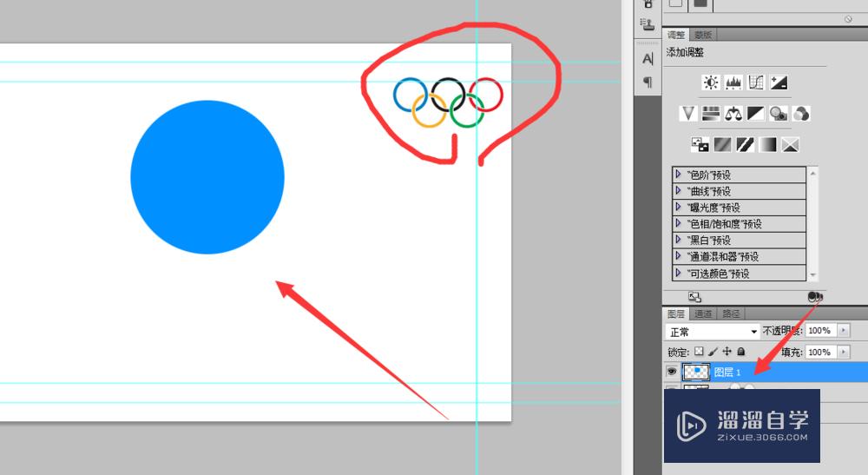This screenshot has width=868, height=475.
Task: Add a Levels adjustment via histogram icon
Action: tap(733, 82)
